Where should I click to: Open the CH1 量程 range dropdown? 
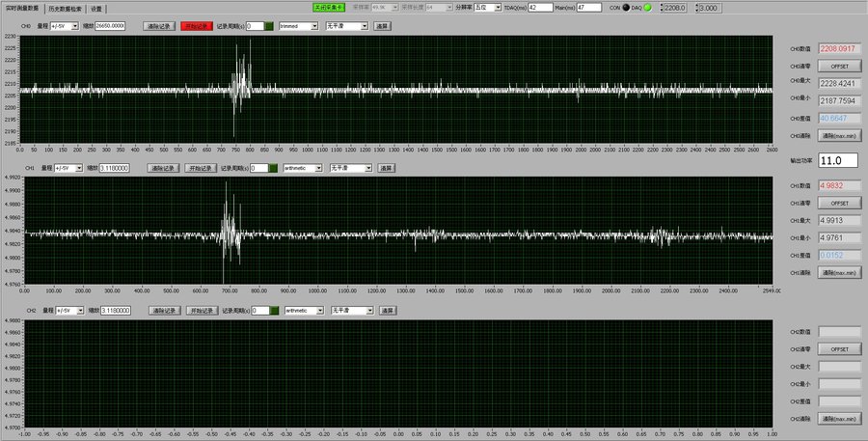coord(68,168)
